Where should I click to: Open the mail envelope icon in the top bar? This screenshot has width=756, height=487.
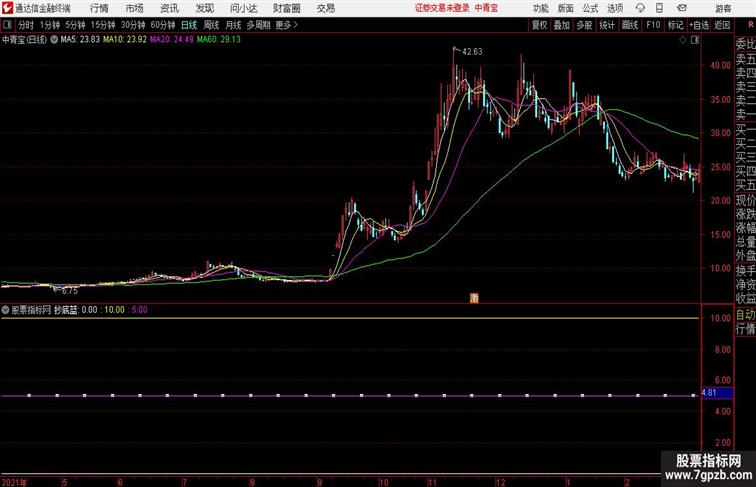pos(681,8)
